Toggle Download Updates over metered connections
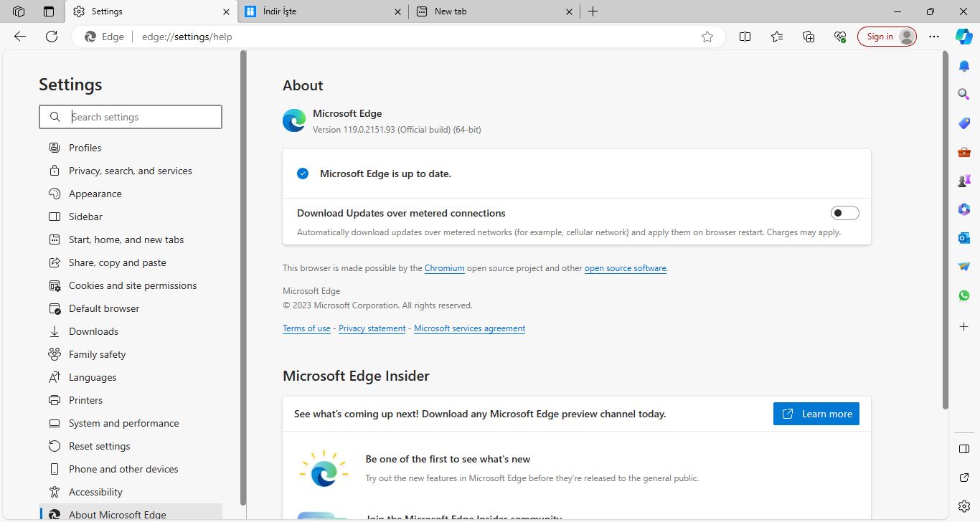The height and width of the screenshot is (522, 980). click(x=845, y=213)
